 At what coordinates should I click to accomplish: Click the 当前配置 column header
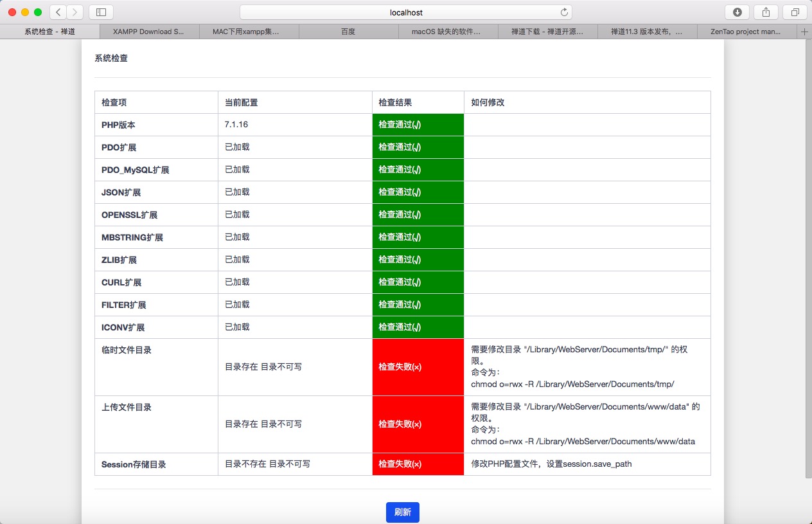pyautogui.click(x=242, y=102)
